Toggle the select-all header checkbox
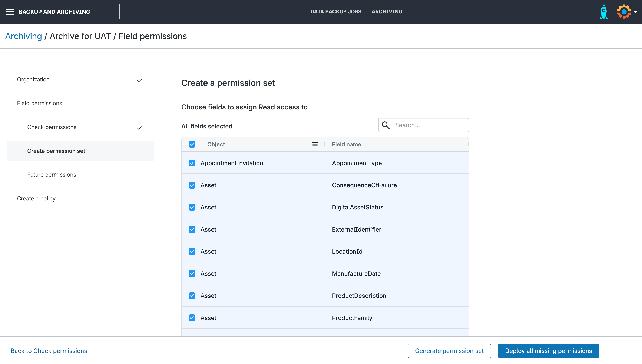642x364 pixels. tap(192, 144)
